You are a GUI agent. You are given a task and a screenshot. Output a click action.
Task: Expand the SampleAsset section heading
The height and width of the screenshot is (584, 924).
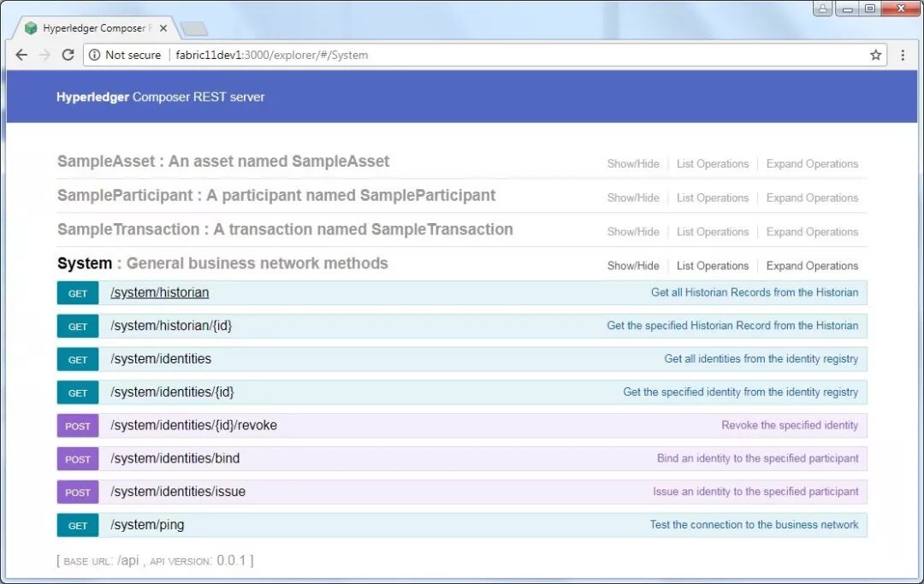point(223,162)
